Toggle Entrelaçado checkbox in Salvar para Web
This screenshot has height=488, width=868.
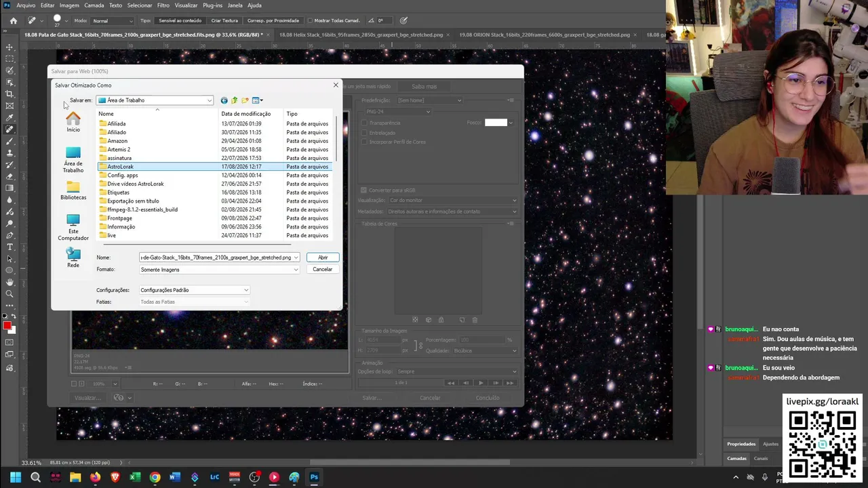tap(364, 133)
